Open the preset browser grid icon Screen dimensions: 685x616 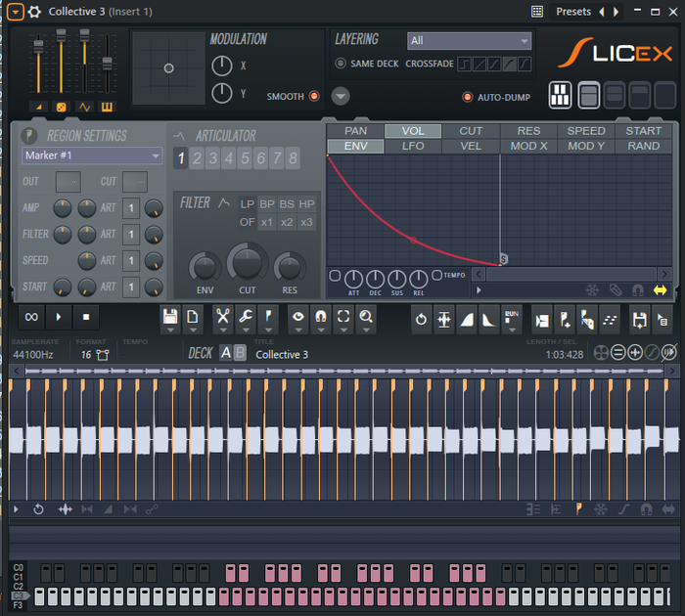click(537, 12)
